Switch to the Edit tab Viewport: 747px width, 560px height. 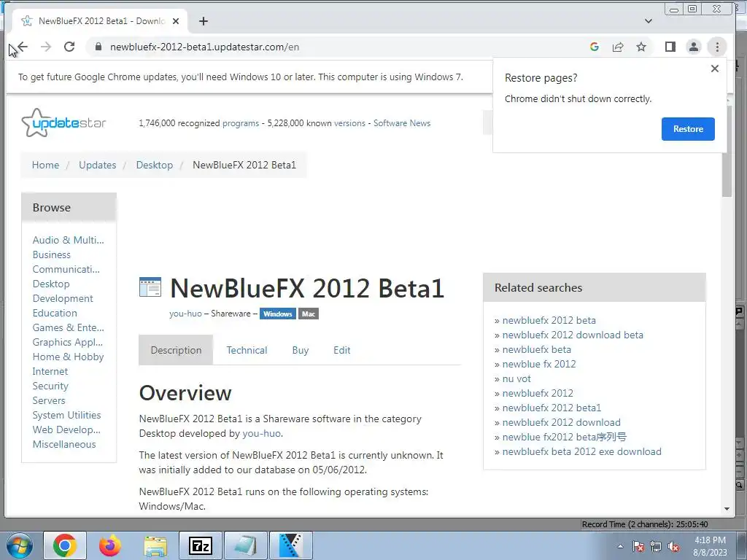(341, 350)
